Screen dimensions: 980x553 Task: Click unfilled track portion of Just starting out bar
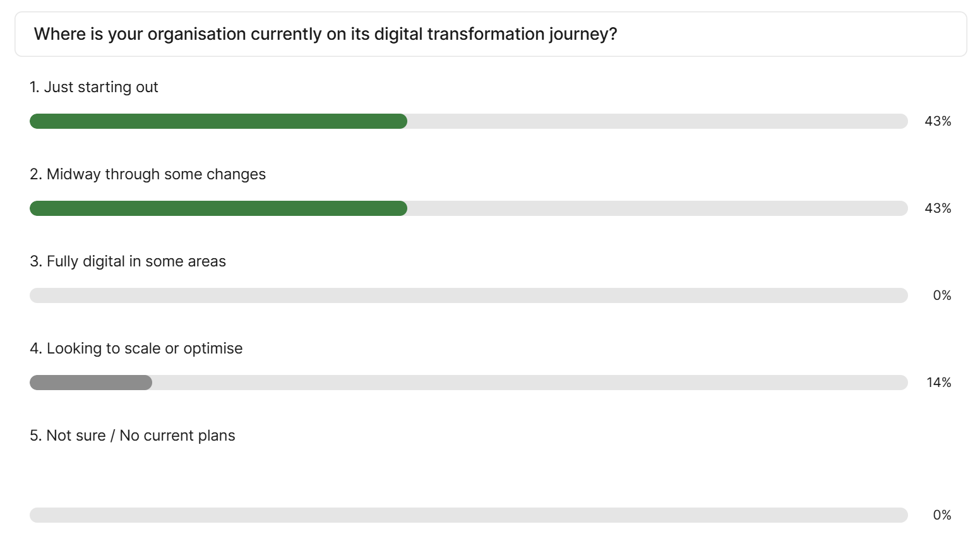[657, 121]
